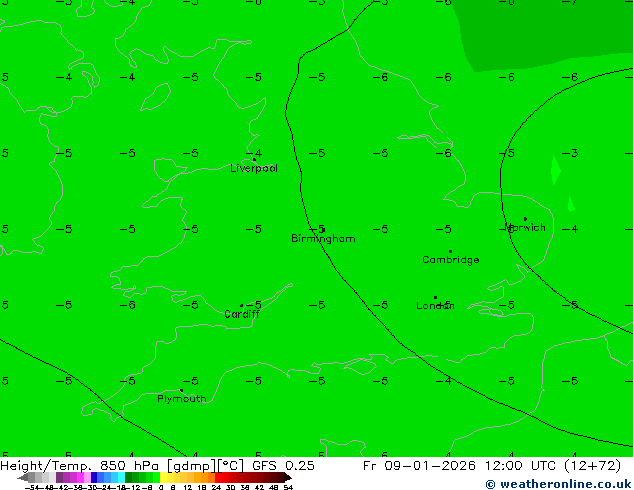Click the Plymouth location dot marker
The image size is (634, 490).
(181, 391)
